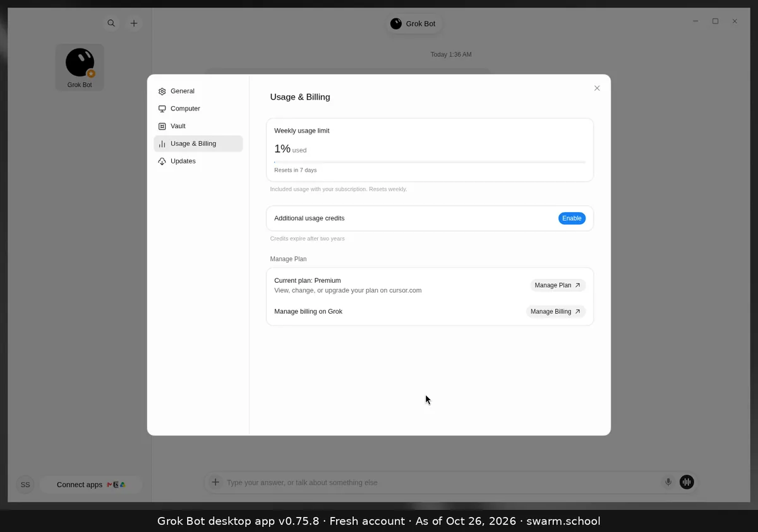This screenshot has width=758, height=532.
Task: Click the weekly usage progress bar
Action: tap(430, 162)
